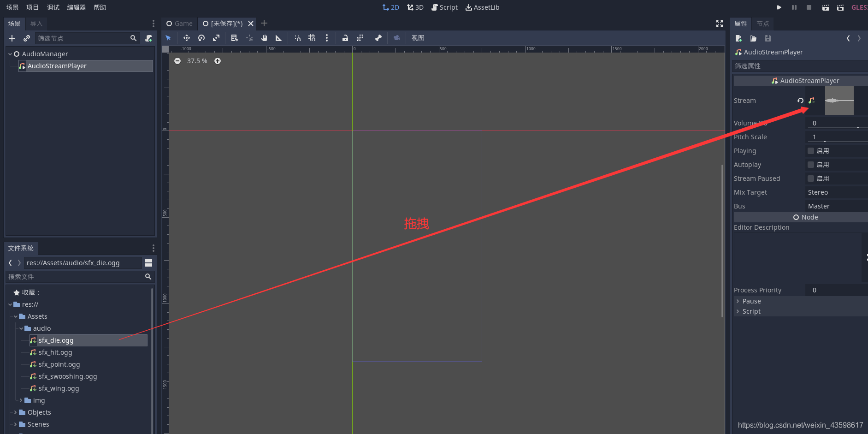The height and width of the screenshot is (434, 868).
Task: Add a new child node
Action: tap(12, 38)
